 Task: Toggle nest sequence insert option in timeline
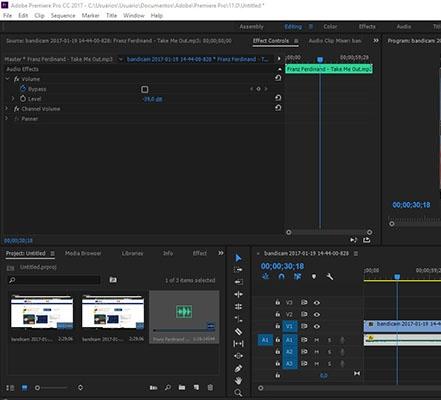pos(266,277)
